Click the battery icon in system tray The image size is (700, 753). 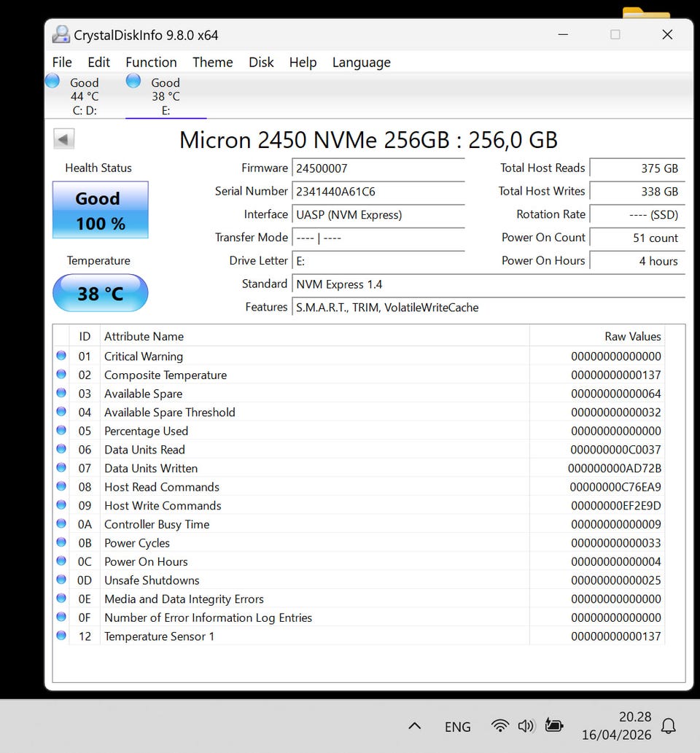(x=554, y=726)
